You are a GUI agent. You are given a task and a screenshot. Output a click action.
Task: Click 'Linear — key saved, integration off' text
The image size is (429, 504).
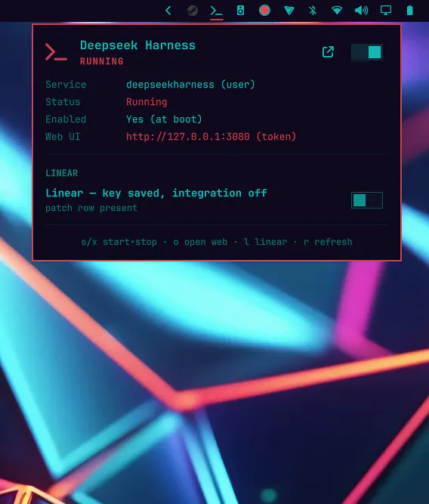[156, 193]
